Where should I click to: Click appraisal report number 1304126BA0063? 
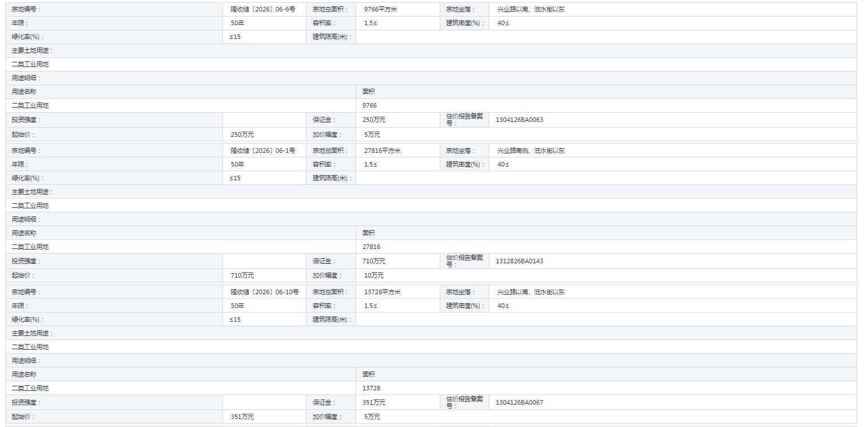(x=520, y=120)
